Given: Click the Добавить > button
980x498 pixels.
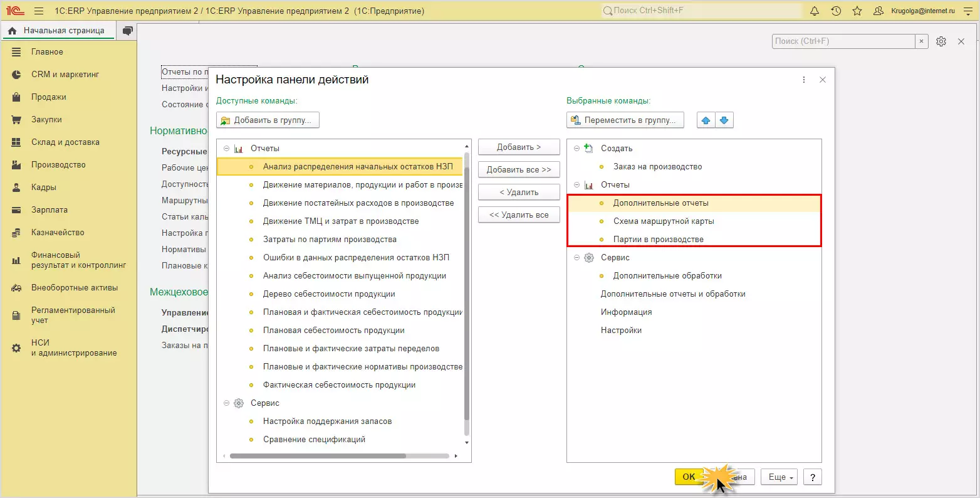Looking at the screenshot, I should [x=519, y=147].
